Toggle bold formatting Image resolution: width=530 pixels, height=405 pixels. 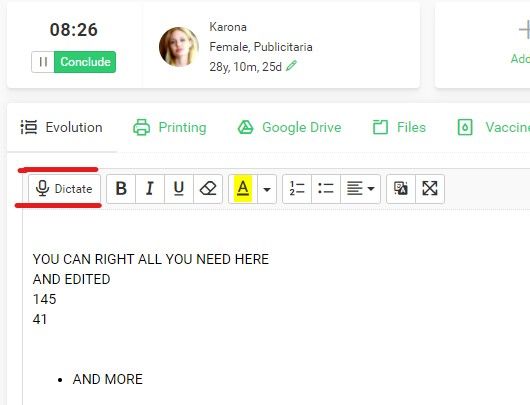point(121,189)
